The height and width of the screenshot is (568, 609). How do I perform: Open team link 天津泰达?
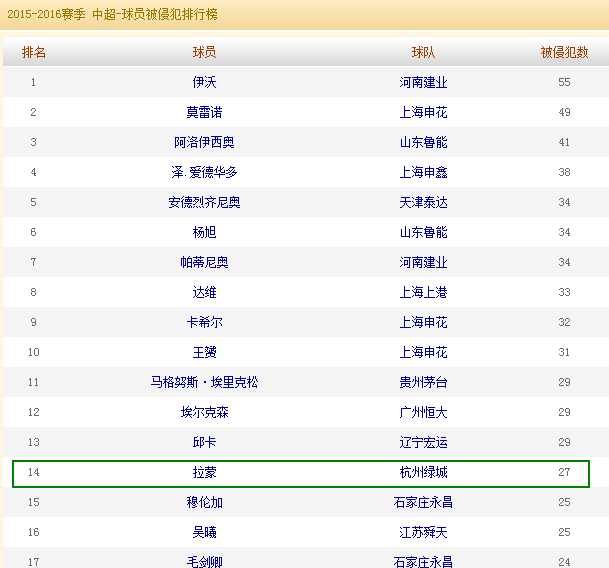423,202
